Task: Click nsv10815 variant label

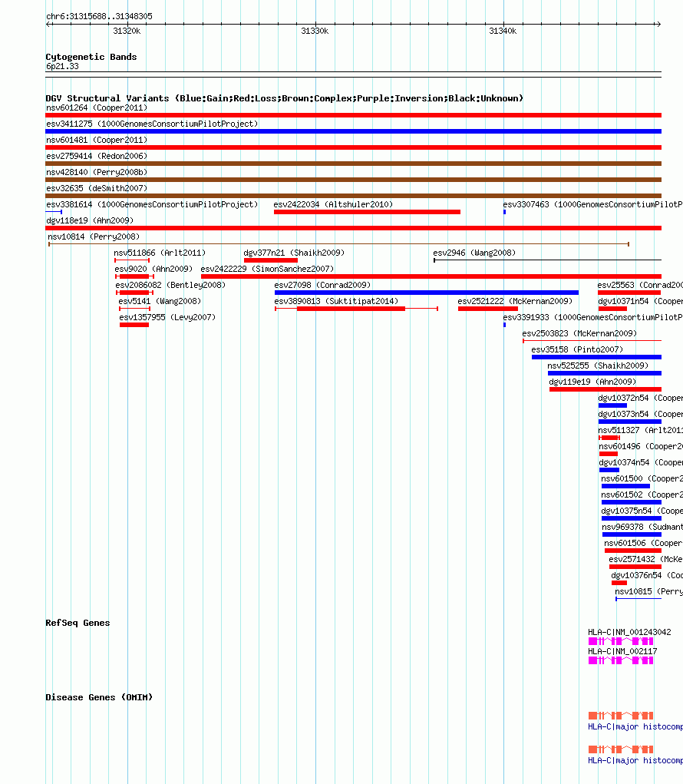Action: tap(649, 591)
